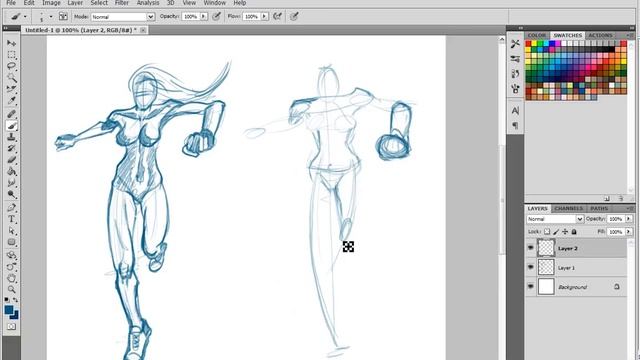Switch to the Color tab
Image resolution: width=640 pixels, height=360 pixels.
click(x=536, y=36)
